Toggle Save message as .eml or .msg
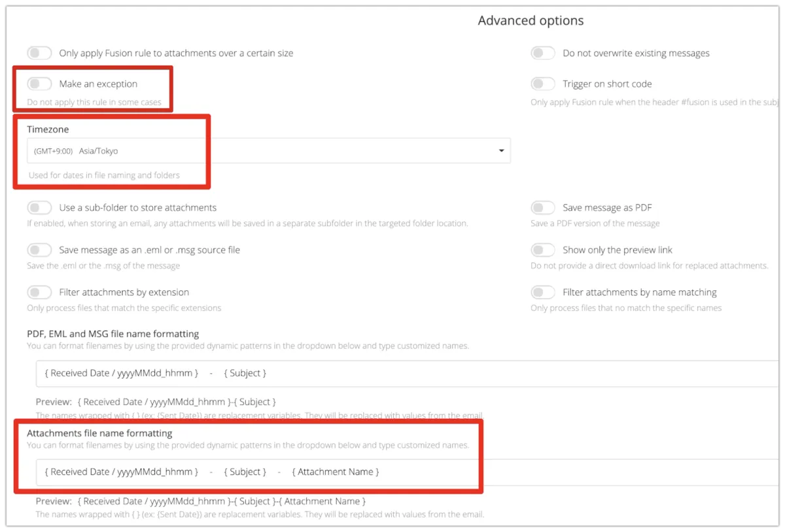 pos(39,250)
